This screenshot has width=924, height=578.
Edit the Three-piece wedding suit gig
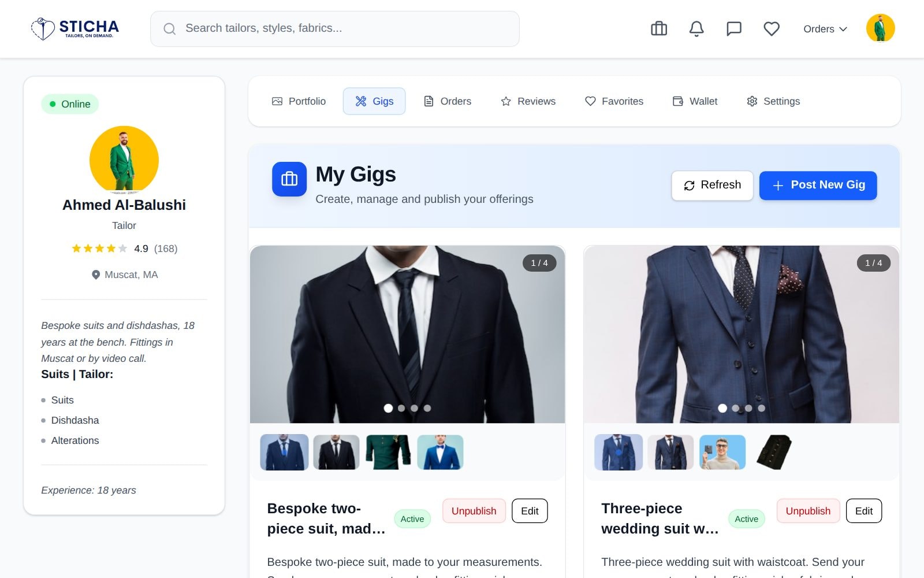pos(864,511)
